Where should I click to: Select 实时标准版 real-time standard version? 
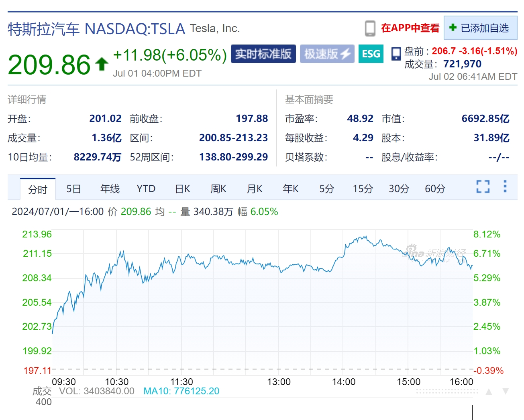263,54
